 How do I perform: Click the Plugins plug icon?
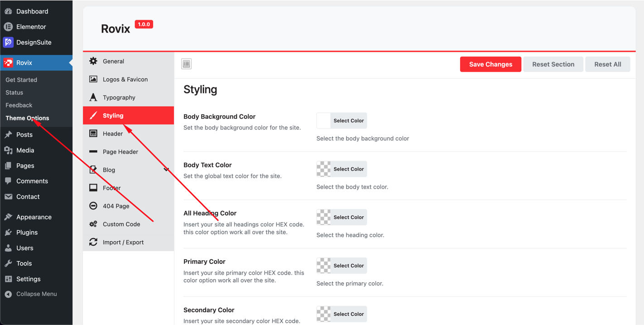click(8, 233)
